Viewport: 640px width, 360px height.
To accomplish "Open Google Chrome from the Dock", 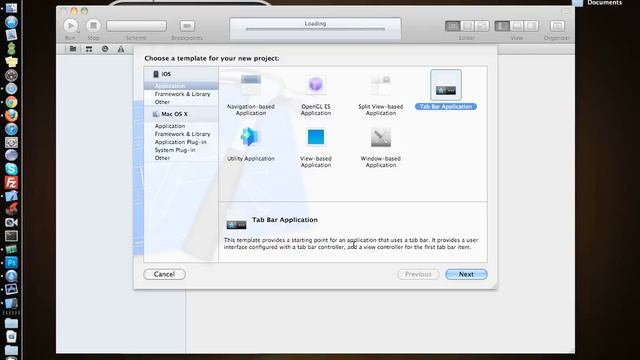I will click(11, 102).
